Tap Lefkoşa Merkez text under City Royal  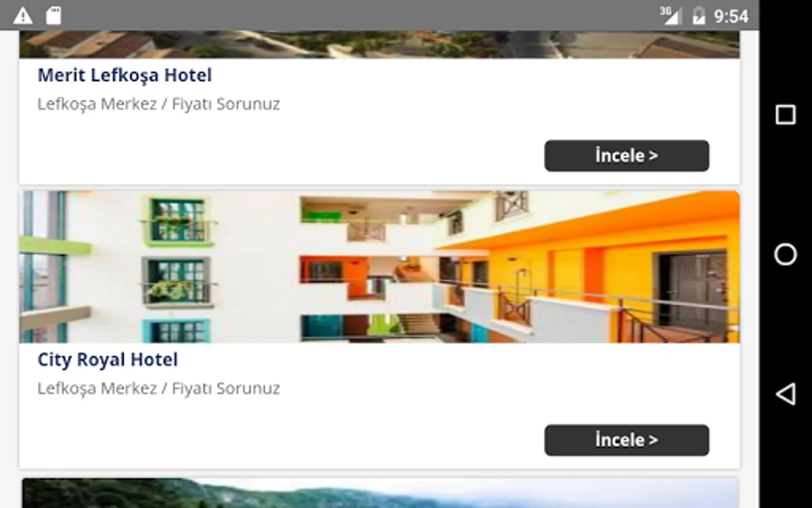[97, 389]
